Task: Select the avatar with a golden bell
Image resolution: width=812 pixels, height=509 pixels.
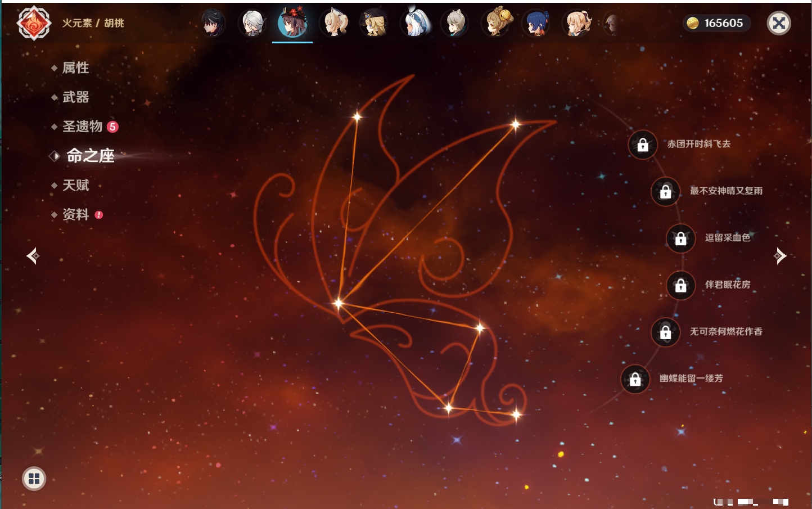Action: [497, 23]
